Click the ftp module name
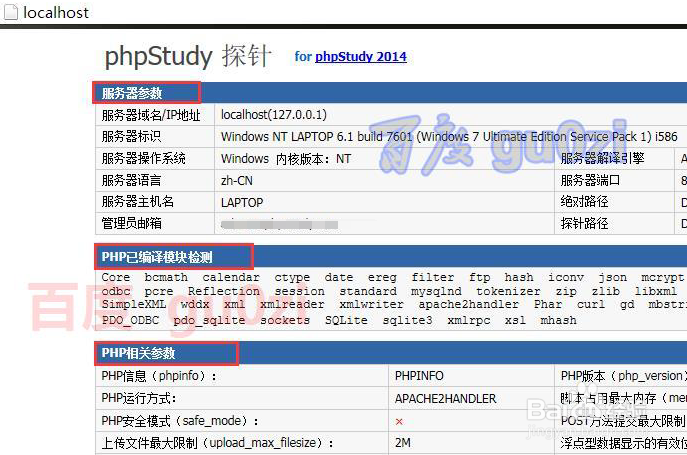The height and width of the screenshot is (455, 687). click(480, 278)
